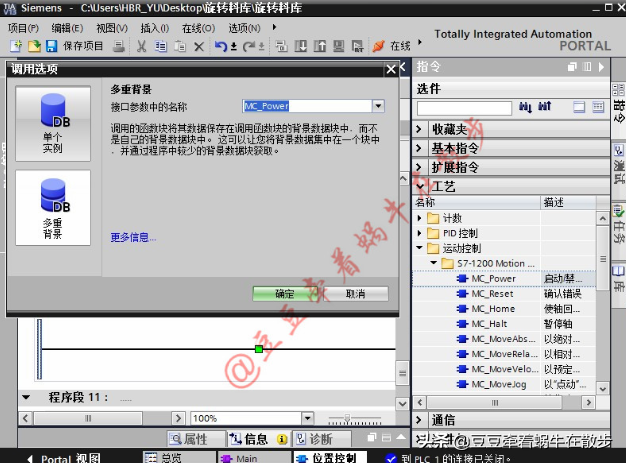Expand the PID 控制 folder
Screen dimensions: 626x463
pos(419,233)
